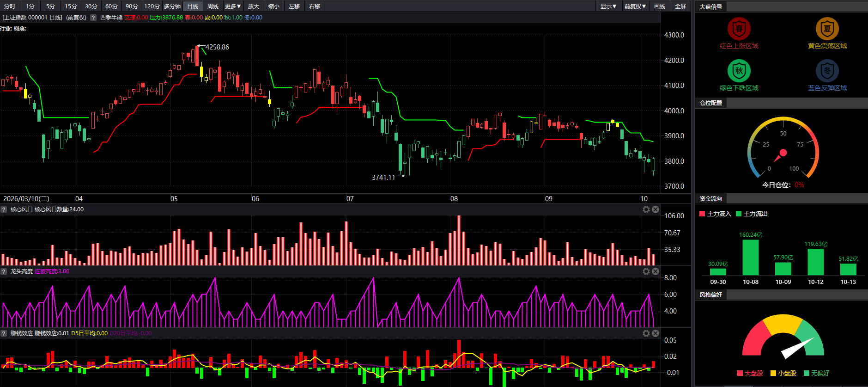
Task: Open help icon beside 龙头高度
Action: click(4, 271)
